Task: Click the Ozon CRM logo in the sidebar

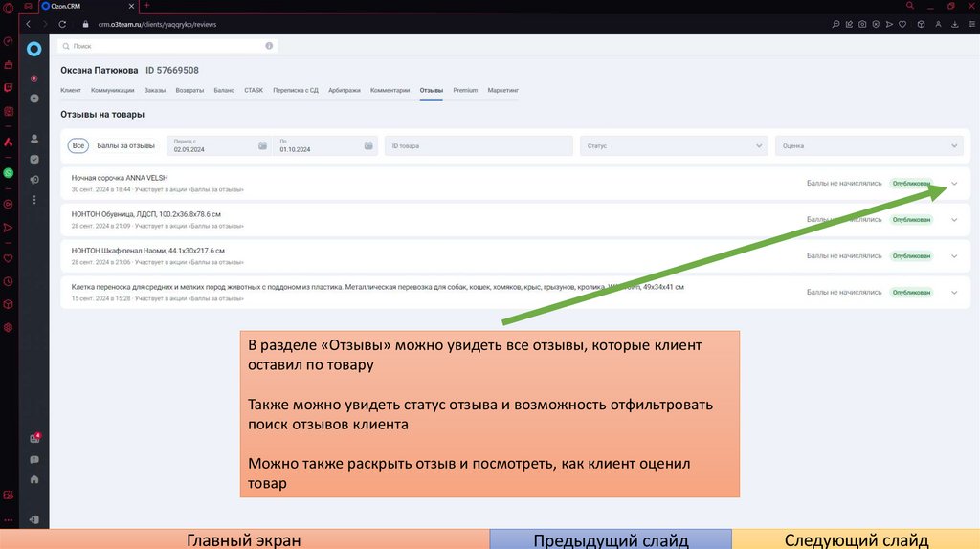Action: point(34,49)
